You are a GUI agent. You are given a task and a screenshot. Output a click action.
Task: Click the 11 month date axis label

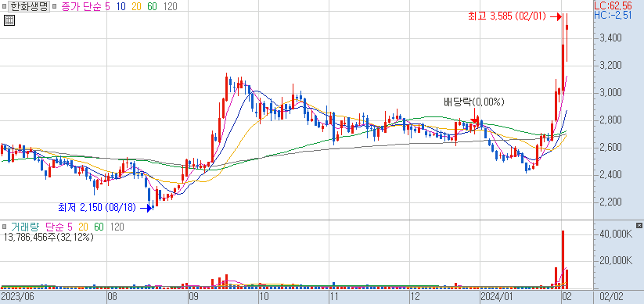(x=335, y=297)
